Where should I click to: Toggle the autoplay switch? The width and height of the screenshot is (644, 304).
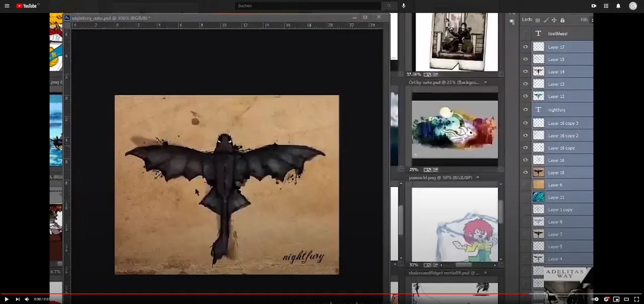coord(595,299)
